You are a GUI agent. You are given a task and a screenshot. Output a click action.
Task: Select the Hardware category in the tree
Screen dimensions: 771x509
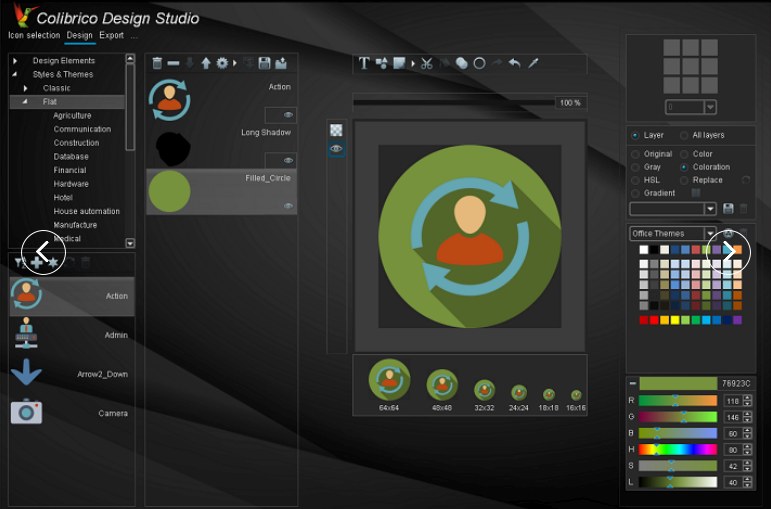point(71,184)
